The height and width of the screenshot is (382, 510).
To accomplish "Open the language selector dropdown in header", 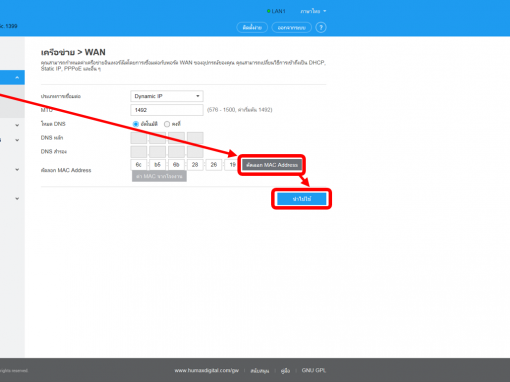I will [x=313, y=11].
